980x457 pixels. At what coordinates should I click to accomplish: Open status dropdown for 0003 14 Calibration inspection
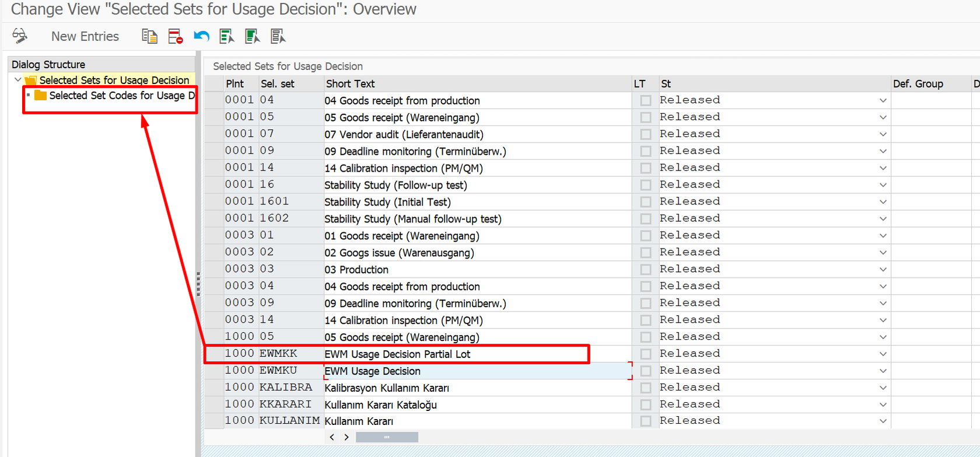[883, 320]
